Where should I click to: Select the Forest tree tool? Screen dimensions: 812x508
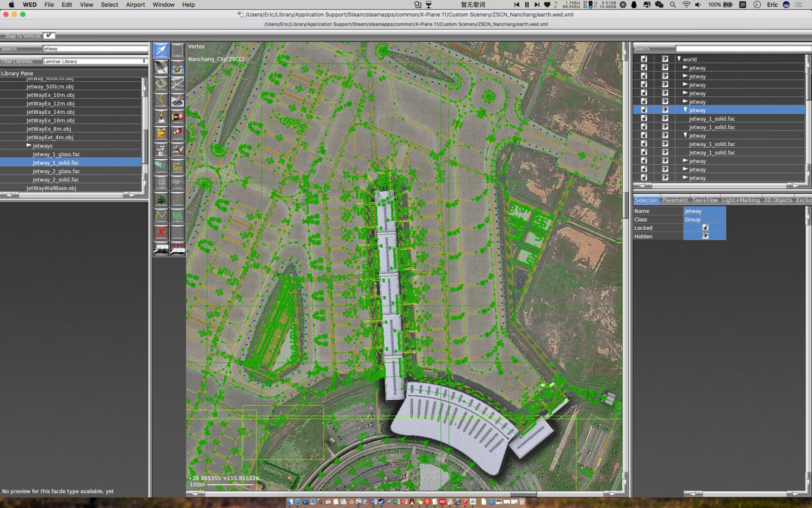click(x=161, y=199)
